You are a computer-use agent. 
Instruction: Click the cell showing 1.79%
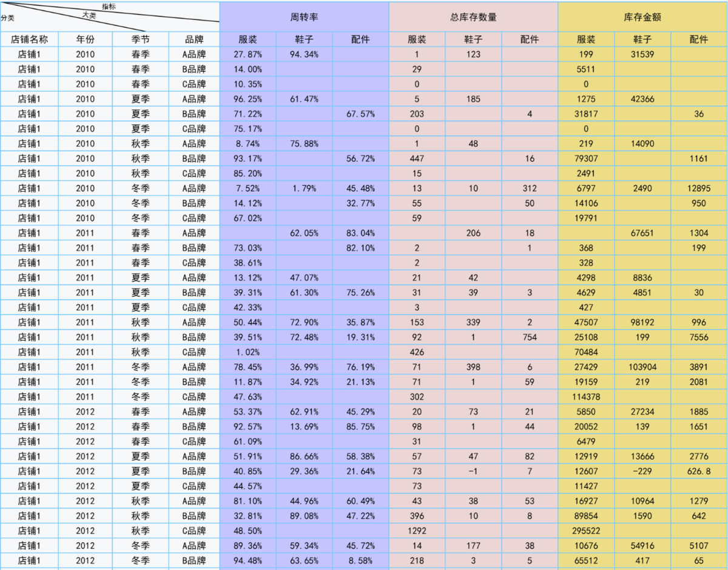pos(304,188)
